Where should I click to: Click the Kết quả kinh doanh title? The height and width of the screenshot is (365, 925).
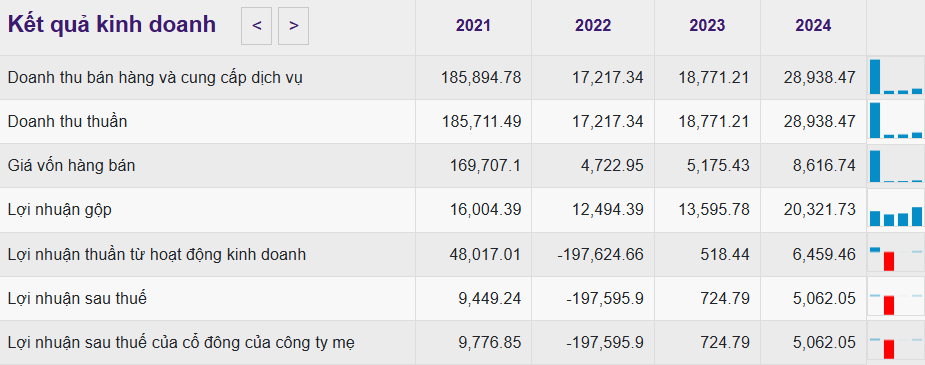point(111,25)
